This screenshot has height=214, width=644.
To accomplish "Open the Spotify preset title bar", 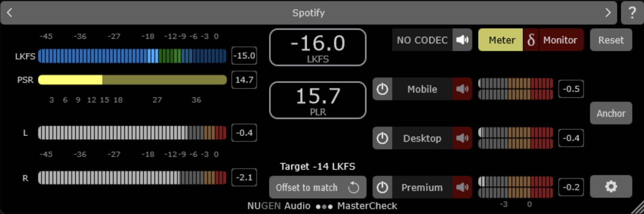I will click(x=308, y=12).
